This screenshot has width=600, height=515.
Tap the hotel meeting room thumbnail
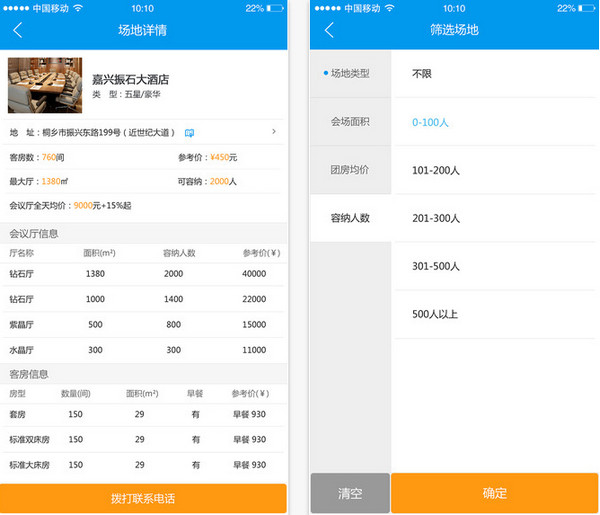click(x=45, y=85)
